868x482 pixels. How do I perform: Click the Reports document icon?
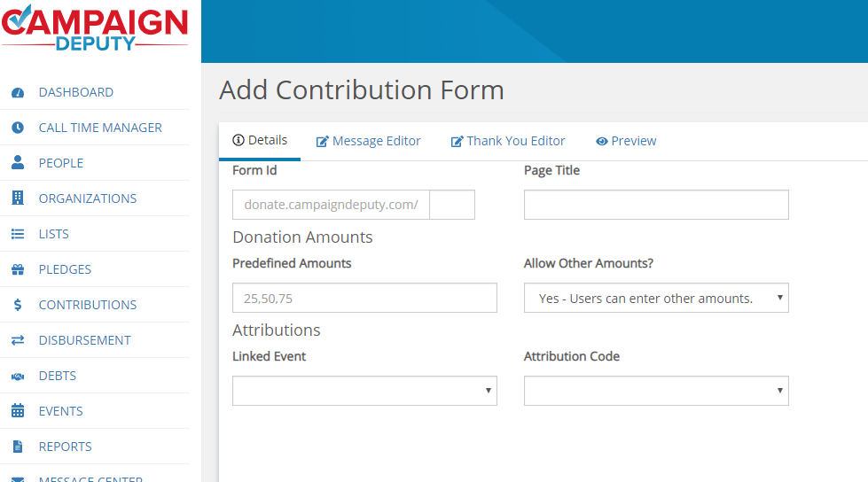pos(18,447)
